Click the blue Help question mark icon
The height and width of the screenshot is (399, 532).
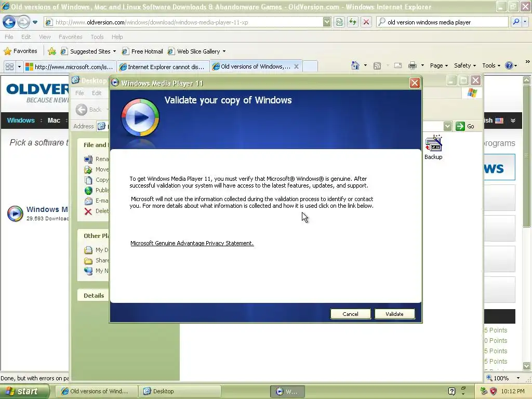point(509,65)
